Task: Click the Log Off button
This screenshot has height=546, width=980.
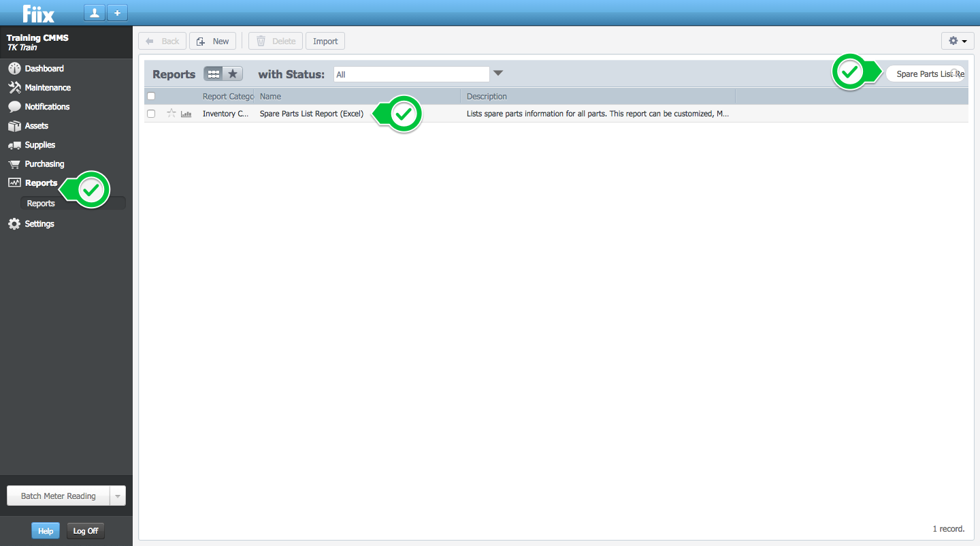Action: point(86,531)
